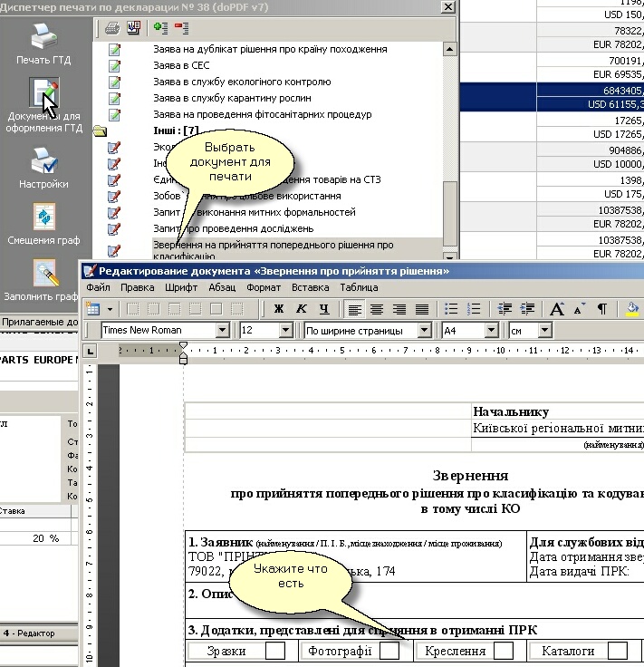Tick the Зразки checkbox
The width and height of the screenshot is (644, 667).
(275, 650)
